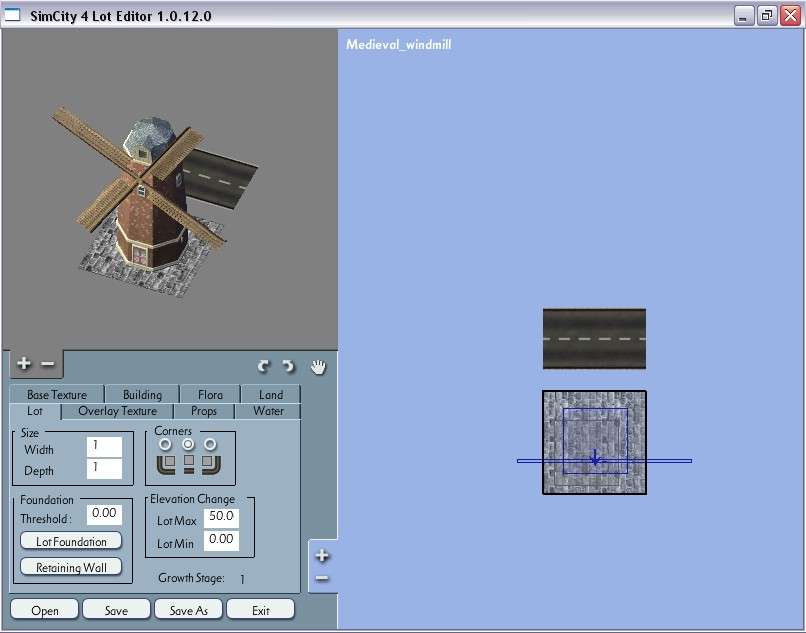Open the Land tab
This screenshot has height=633, width=806.
pos(271,394)
